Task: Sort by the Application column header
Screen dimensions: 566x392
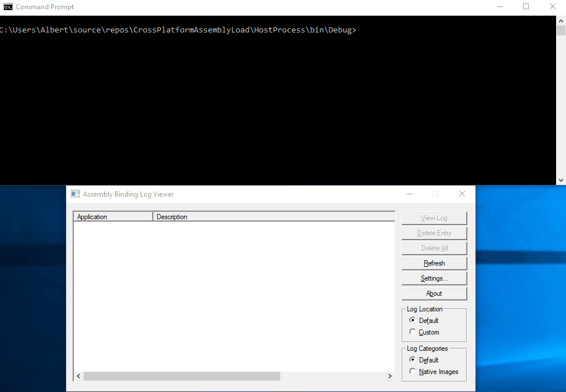Action: [x=113, y=217]
